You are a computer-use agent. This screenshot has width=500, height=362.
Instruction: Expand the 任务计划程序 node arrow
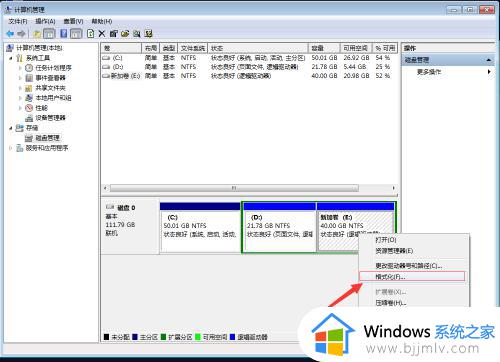click(20, 68)
